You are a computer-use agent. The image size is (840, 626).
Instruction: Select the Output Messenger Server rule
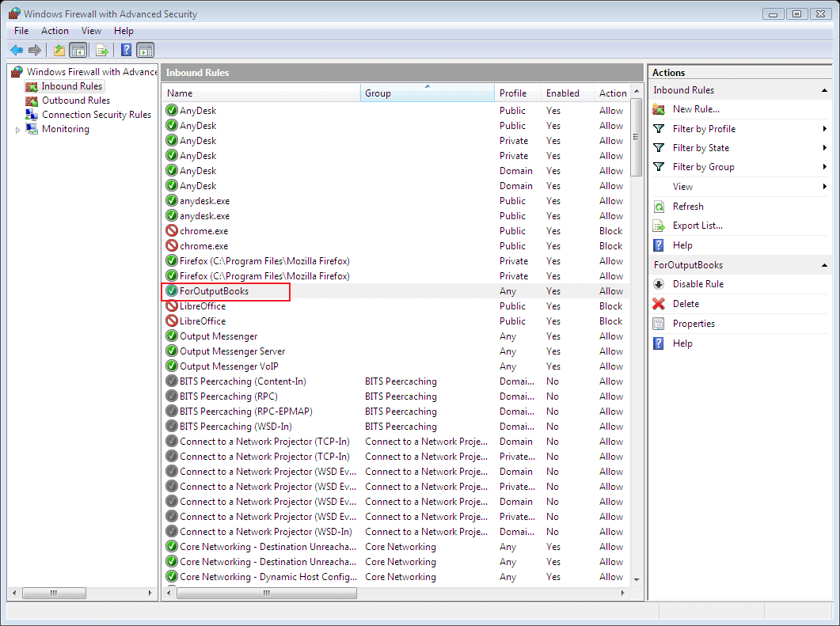[395, 351]
